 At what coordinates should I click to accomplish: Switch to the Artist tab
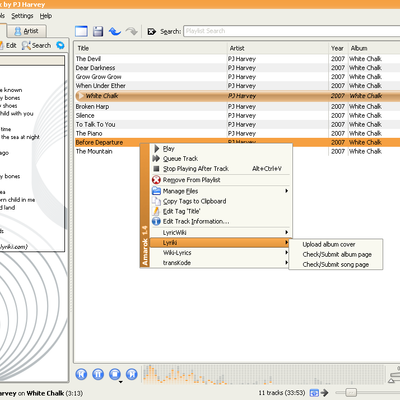pos(27,31)
